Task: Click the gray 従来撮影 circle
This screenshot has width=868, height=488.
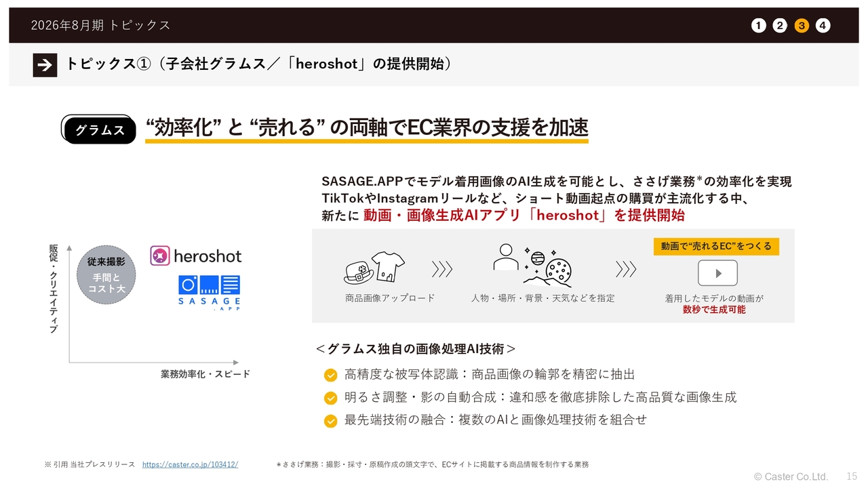Action: point(106,275)
